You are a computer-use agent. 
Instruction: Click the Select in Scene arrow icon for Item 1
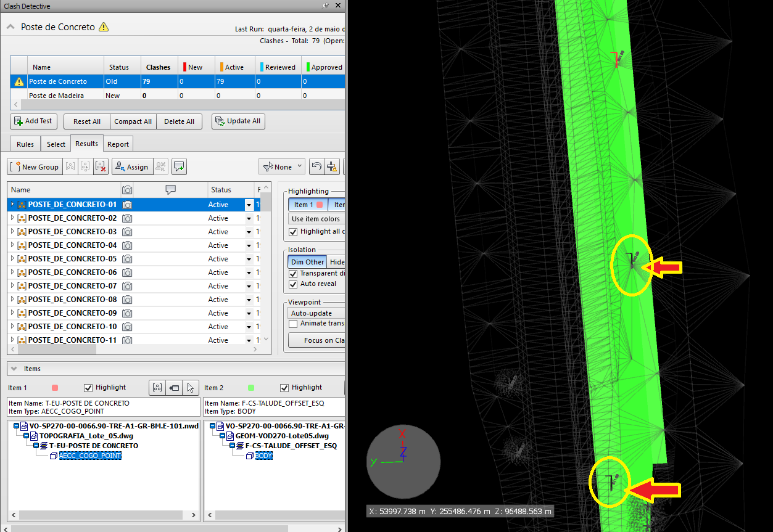(x=191, y=388)
